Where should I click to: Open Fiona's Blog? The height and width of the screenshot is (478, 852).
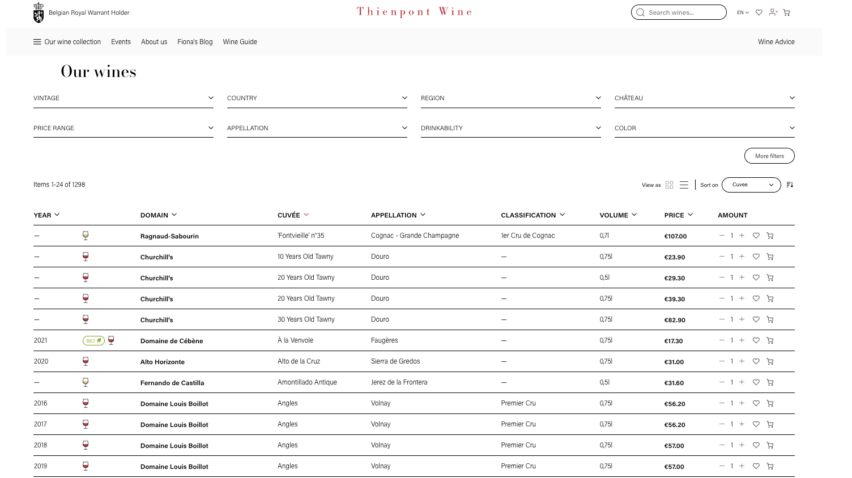(195, 42)
